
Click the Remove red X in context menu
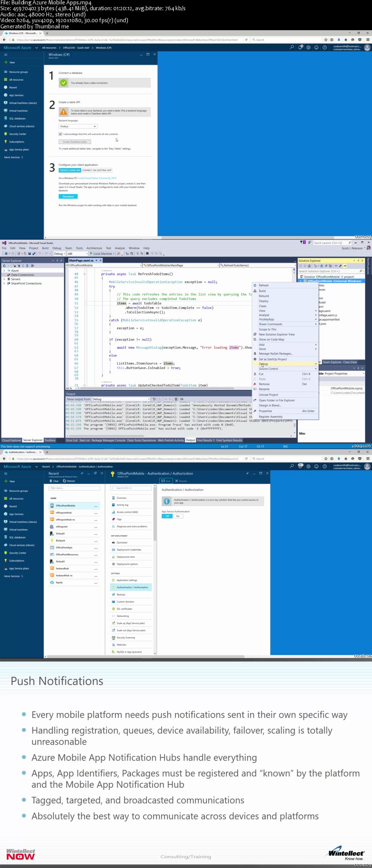point(255,384)
